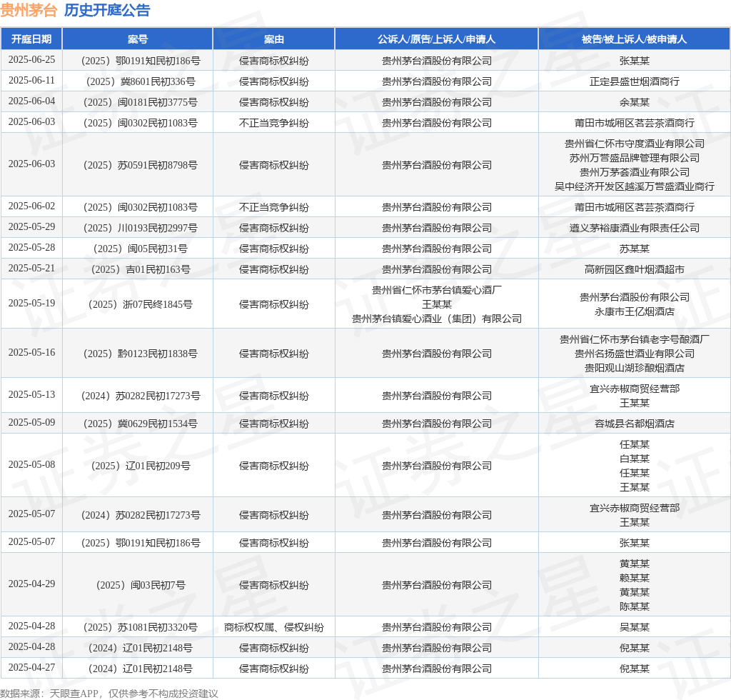Click the date 2025-05-13
The width and height of the screenshot is (731, 700).
pyautogui.click(x=31, y=394)
